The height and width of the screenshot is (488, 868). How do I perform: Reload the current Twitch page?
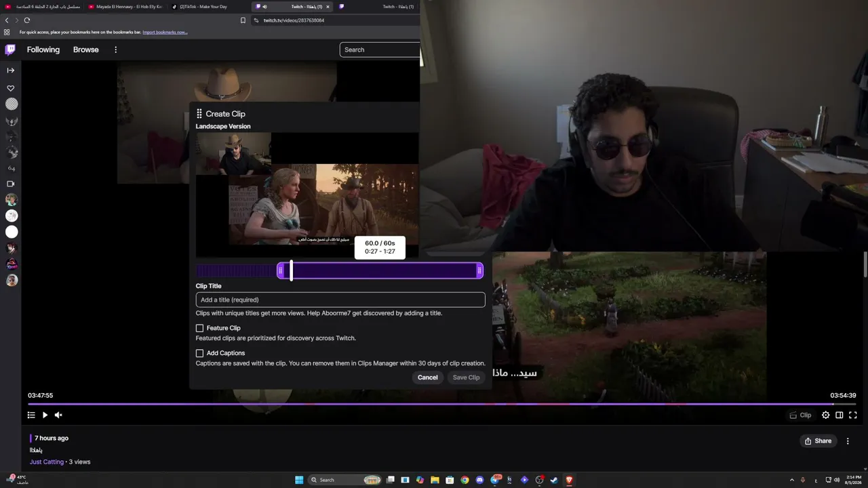(27, 20)
